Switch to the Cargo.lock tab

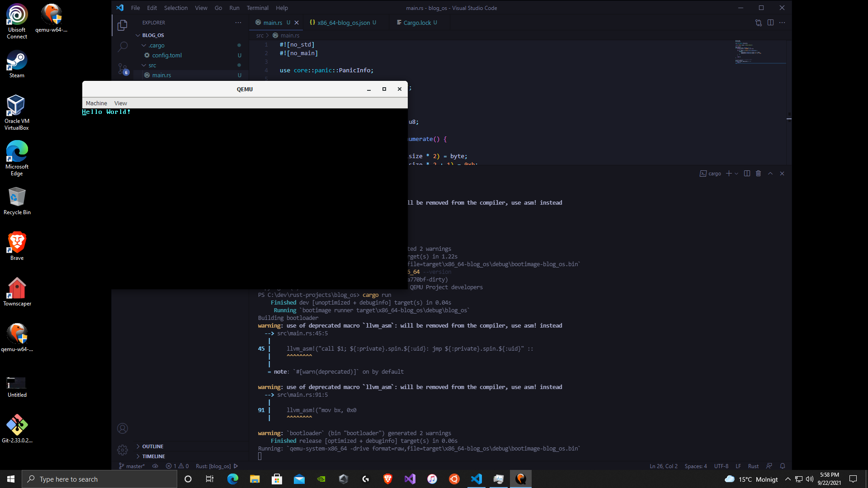[x=416, y=23]
